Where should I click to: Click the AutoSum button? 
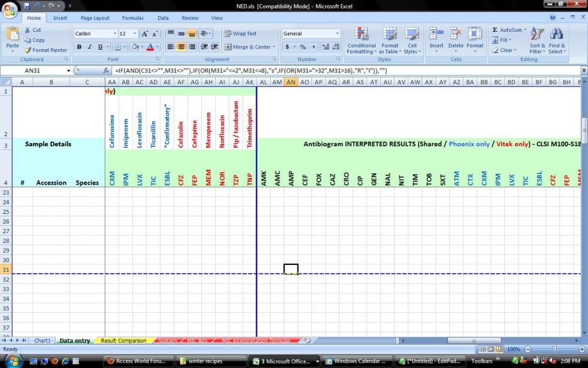point(506,30)
